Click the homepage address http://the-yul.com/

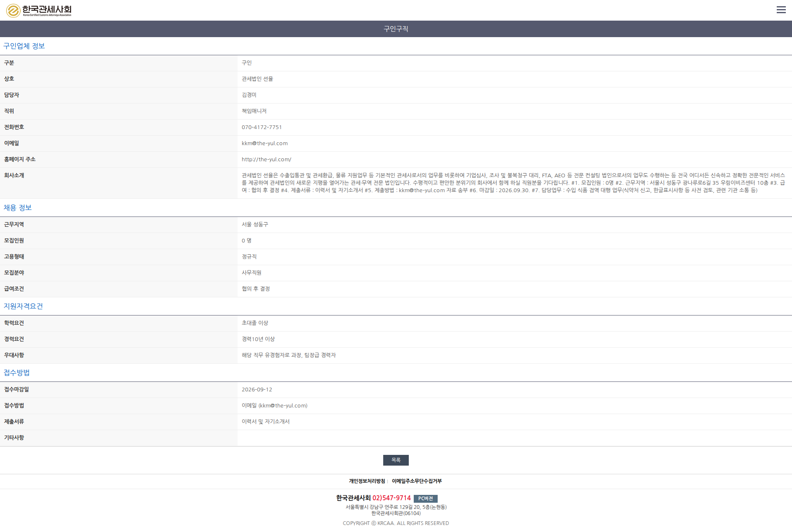pyautogui.click(x=266, y=160)
